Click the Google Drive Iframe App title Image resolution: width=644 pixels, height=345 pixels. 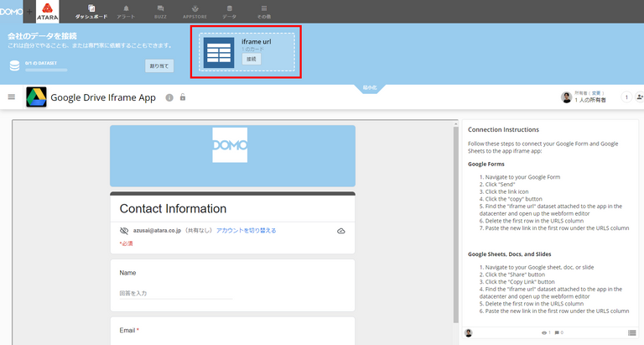coord(103,97)
